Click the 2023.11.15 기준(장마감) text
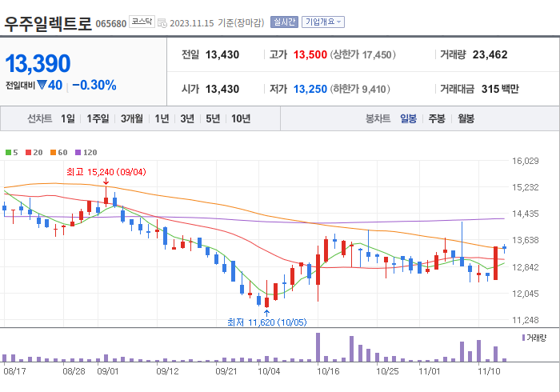Image resolution: width=560 pixels, height=392 pixels. coord(217,23)
